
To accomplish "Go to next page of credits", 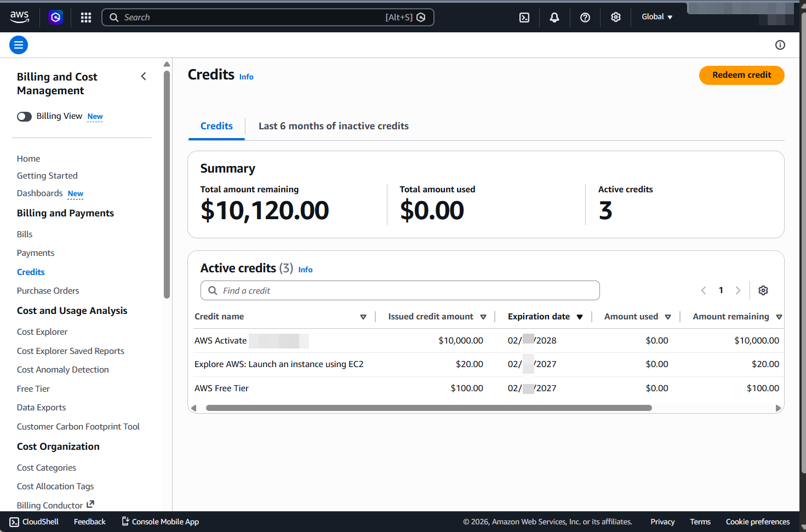I will click(738, 290).
